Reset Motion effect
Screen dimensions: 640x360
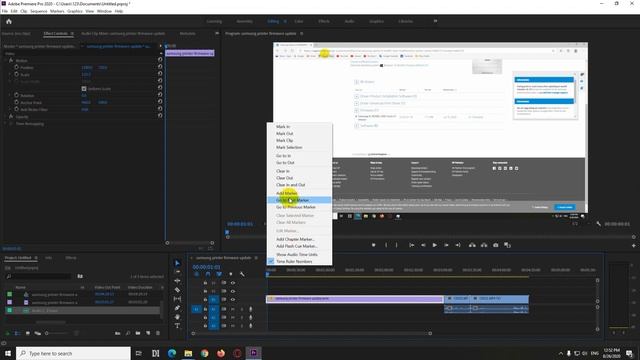pos(160,60)
